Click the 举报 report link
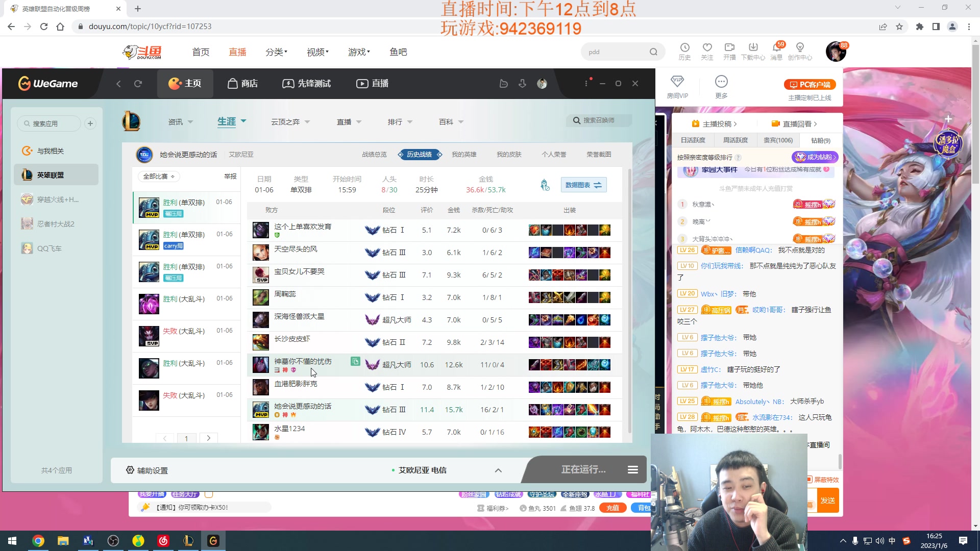Screen dimensions: 980x551 coord(230,177)
